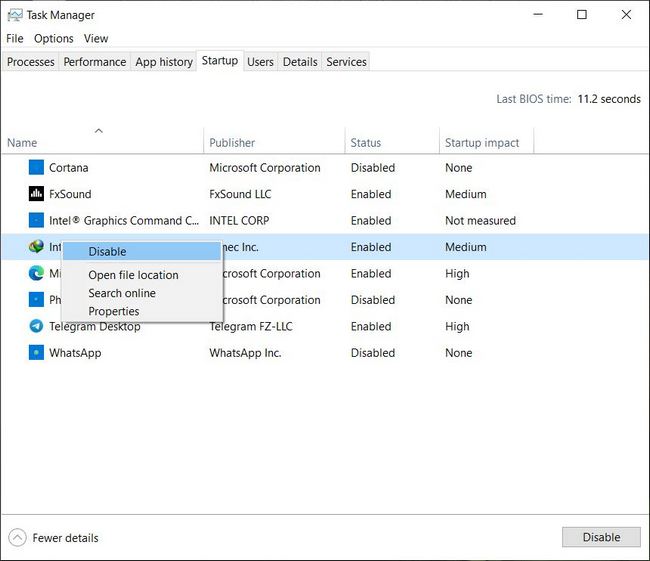Minimize the Task Manager window
Viewport: 650px width, 561px height.
point(538,15)
